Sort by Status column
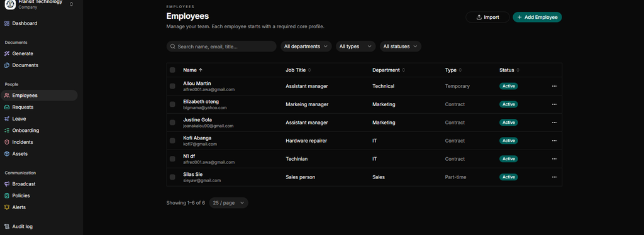Screen dimensions: 644x235 (509, 70)
